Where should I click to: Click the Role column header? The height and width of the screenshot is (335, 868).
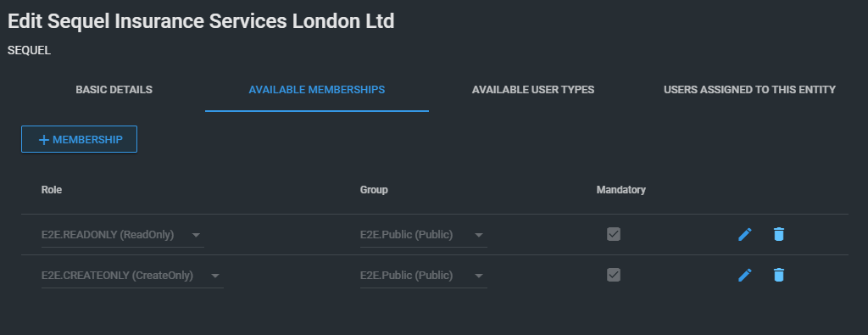(x=52, y=190)
